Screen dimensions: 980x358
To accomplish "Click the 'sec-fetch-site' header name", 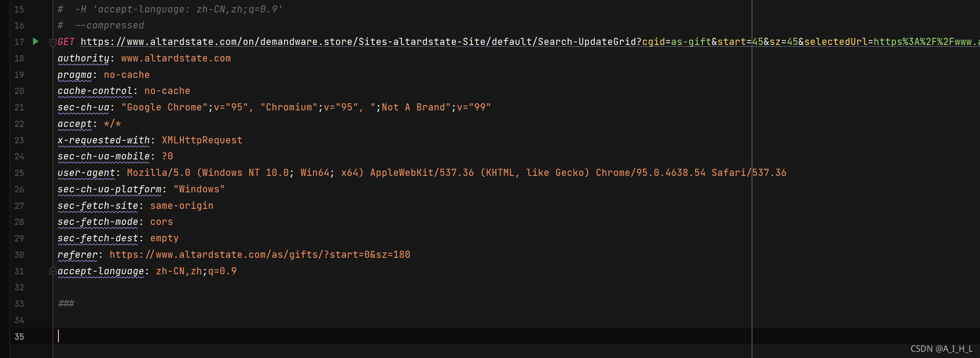I will tap(98, 206).
